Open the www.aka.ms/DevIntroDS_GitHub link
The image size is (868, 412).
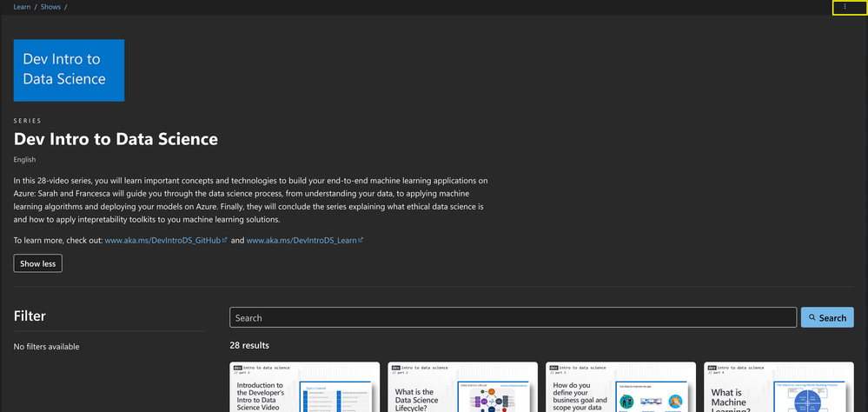(166, 241)
